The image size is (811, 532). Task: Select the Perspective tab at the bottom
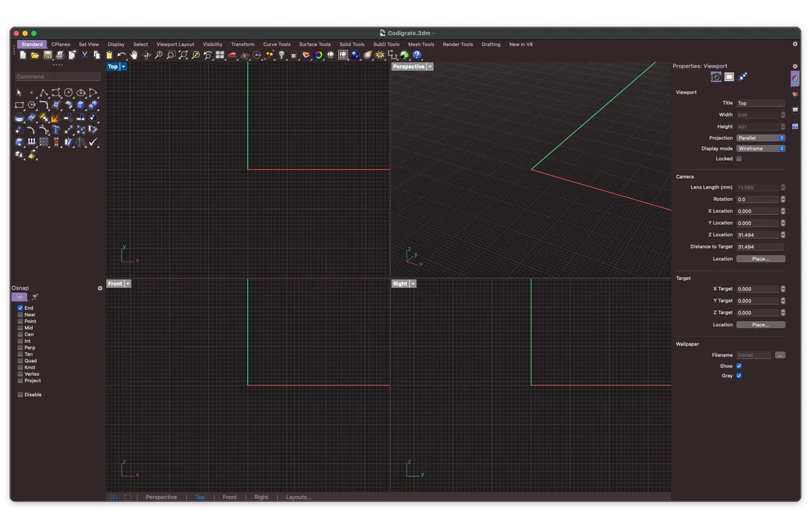[162, 498]
